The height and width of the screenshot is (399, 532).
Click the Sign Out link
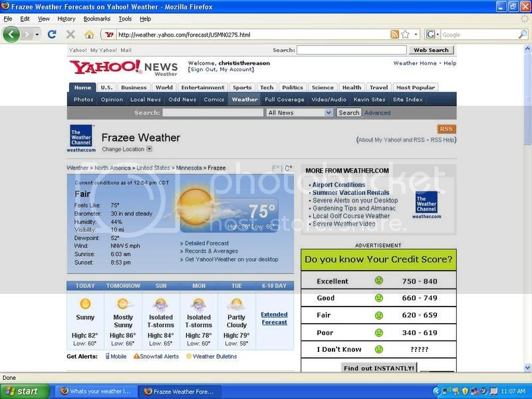[x=203, y=70]
